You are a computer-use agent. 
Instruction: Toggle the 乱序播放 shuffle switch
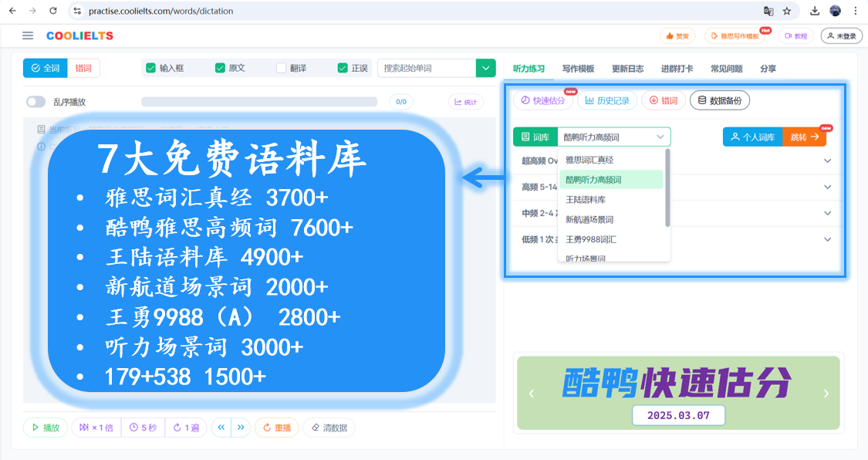point(36,102)
